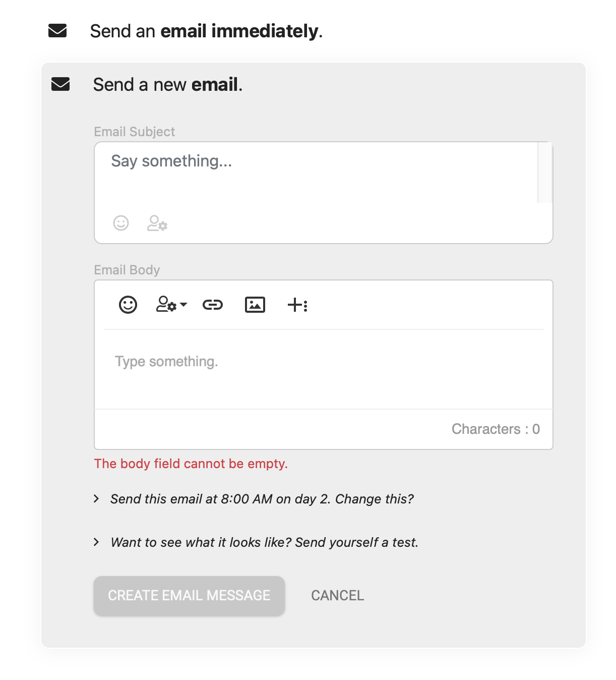Click the plus more options toolbar icon

(x=297, y=305)
